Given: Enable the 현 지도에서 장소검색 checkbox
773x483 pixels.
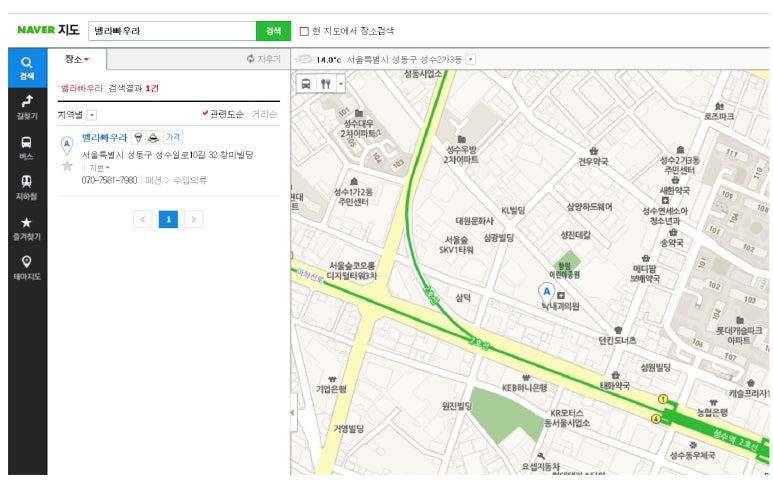Looking at the screenshot, I should tap(304, 31).
